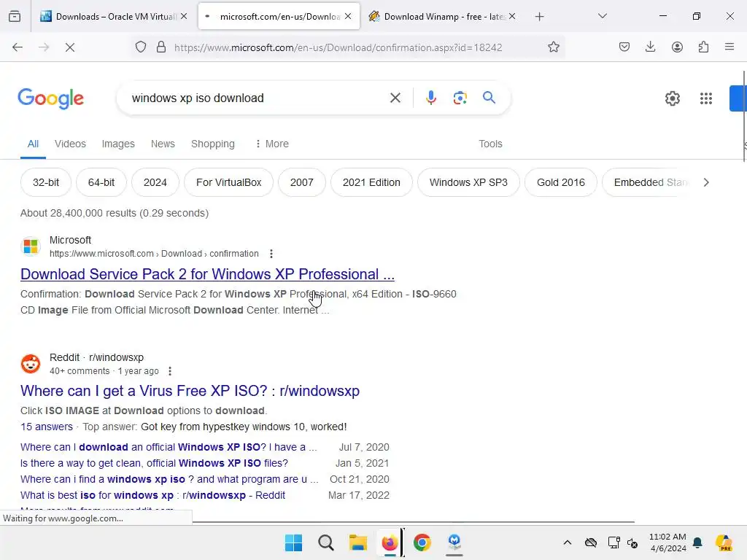
Task: Open Google apps grid
Action: [706, 98]
